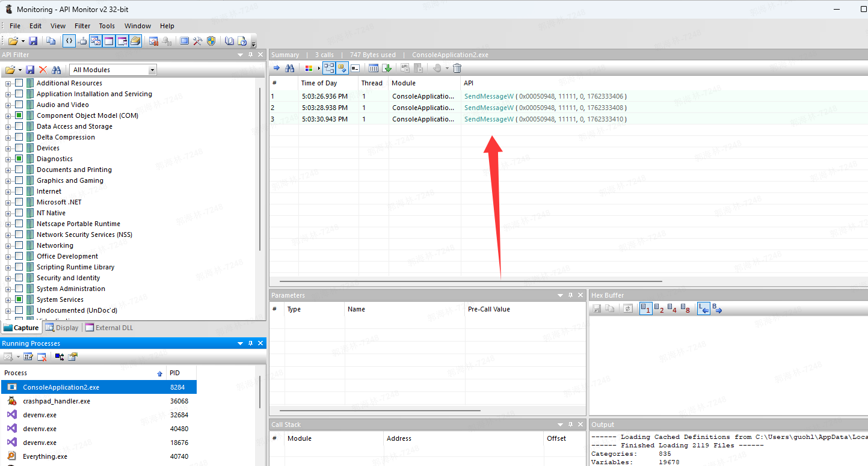Screen dimensions: 868x466
Task: Open the File menu
Action: click(15, 26)
